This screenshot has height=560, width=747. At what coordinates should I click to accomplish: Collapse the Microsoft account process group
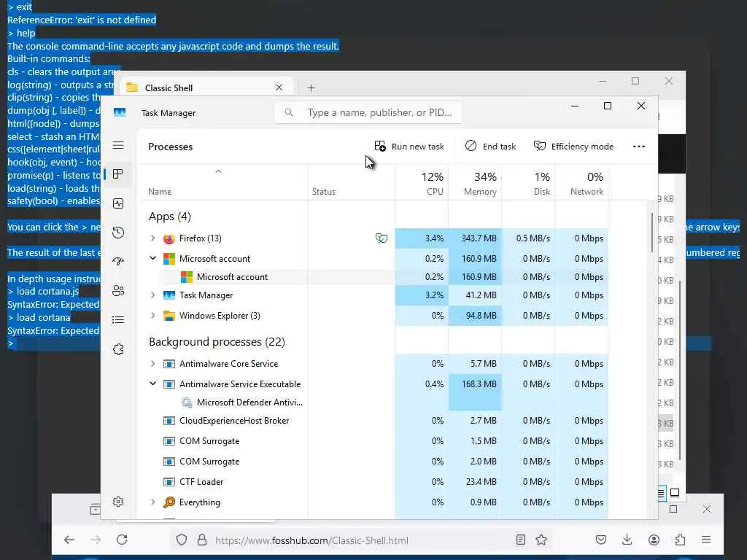click(x=152, y=258)
